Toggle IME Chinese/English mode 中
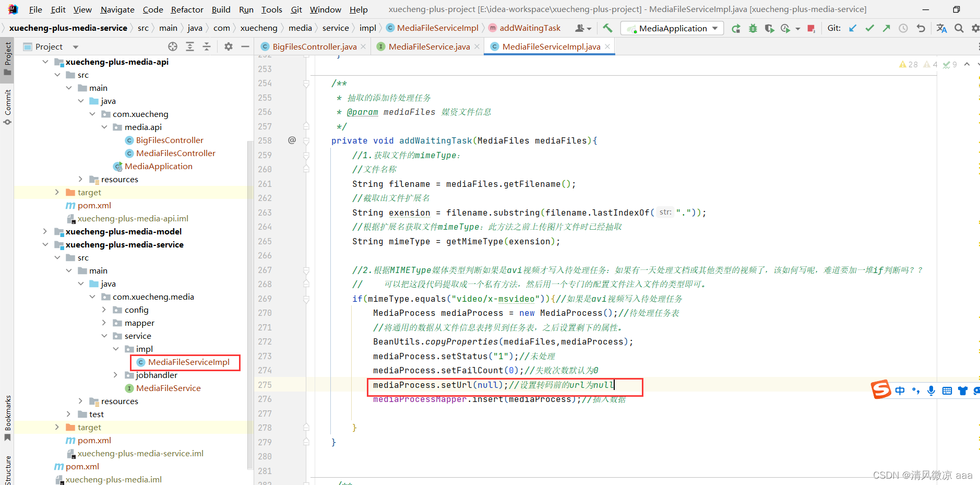 coord(900,391)
